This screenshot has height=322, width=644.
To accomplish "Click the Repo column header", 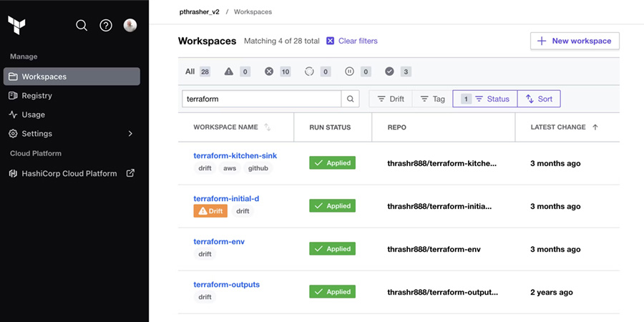I will pos(396,127).
